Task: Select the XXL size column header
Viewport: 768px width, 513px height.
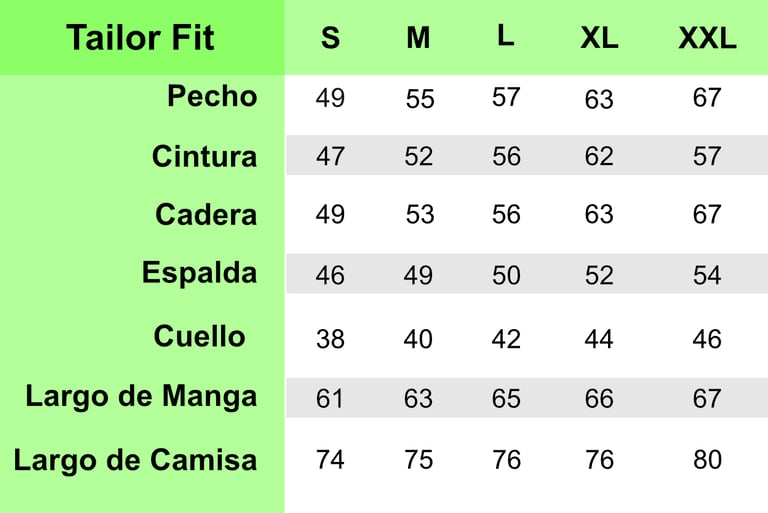Action: [707, 38]
